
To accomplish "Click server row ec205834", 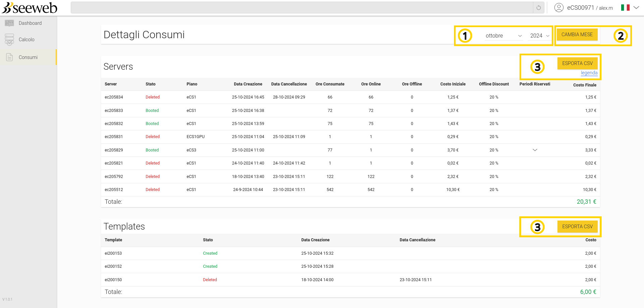I will tap(351, 97).
